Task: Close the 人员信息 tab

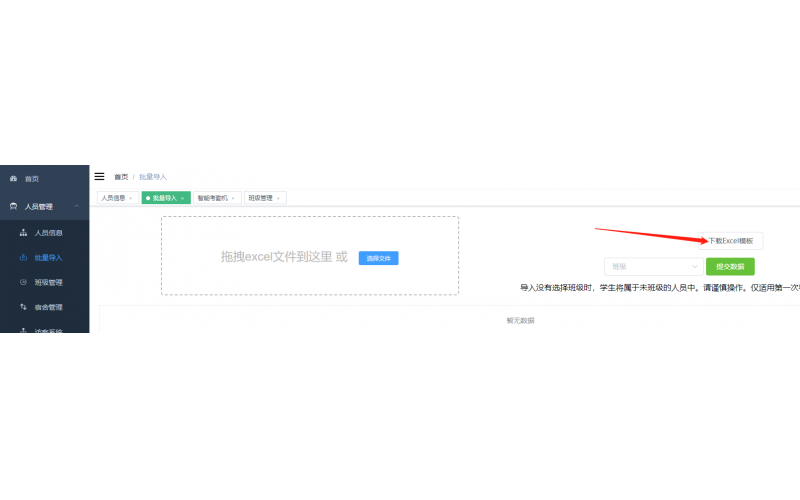Action: (x=131, y=198)
